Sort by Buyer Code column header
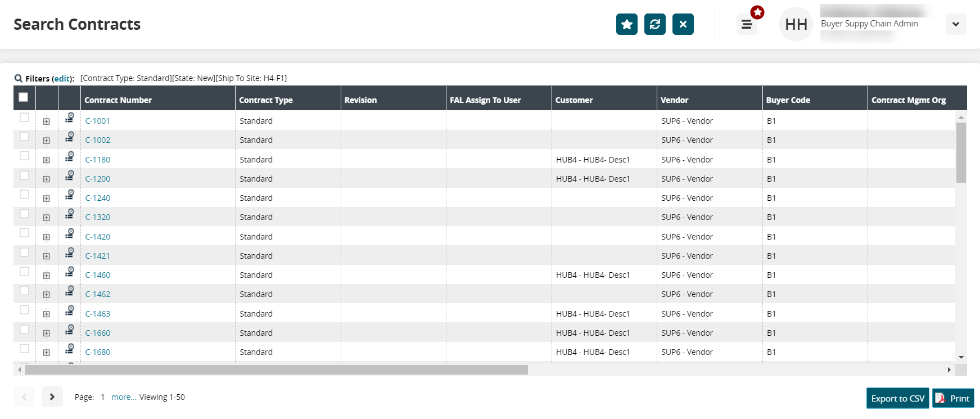Viewport: 980px width, 419px height. (x=788, y=100)
